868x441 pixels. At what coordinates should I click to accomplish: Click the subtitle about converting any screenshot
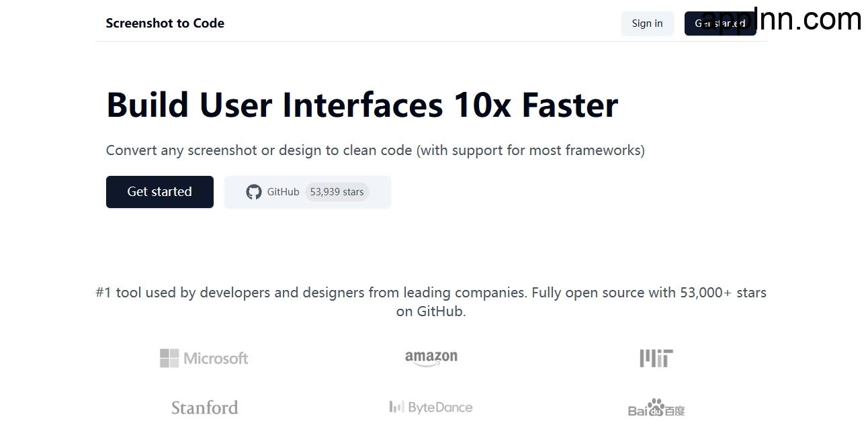[x=375, y=150]
